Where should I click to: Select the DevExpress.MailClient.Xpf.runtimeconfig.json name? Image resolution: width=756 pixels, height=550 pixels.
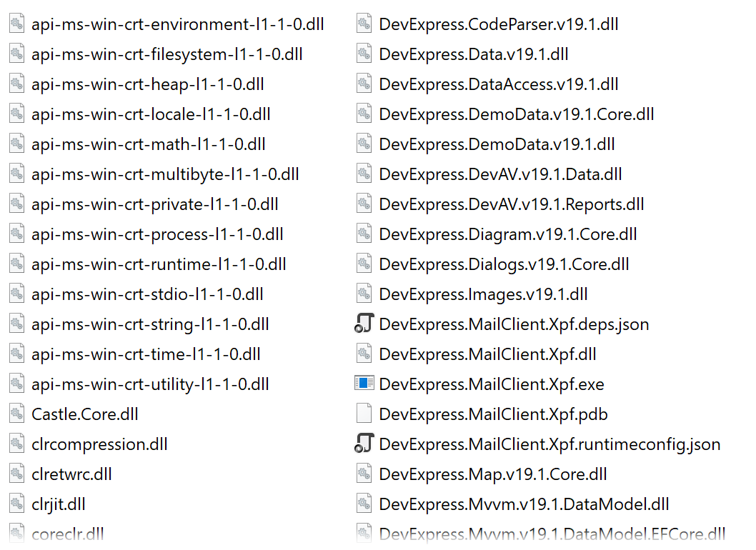(x=549, y=444)
